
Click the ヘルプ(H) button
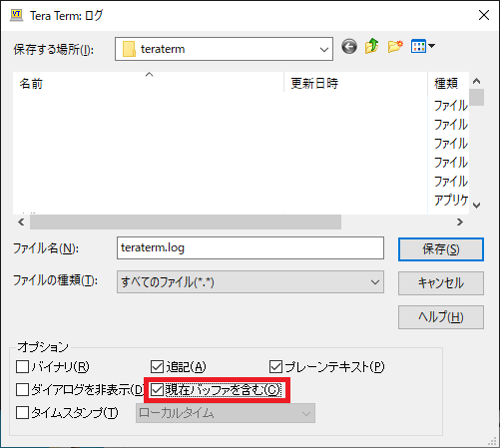click(x=441, y=317)
